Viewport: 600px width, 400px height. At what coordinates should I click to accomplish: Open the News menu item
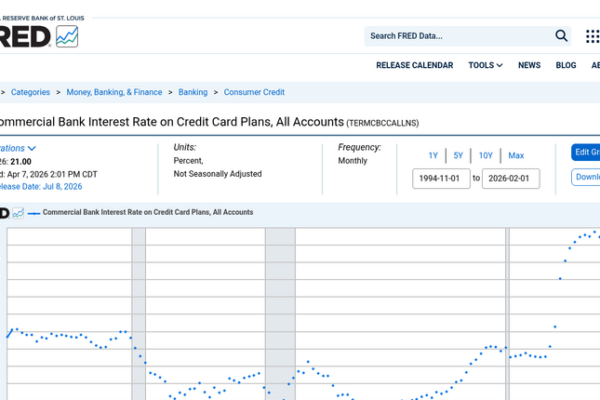(529, 65)
